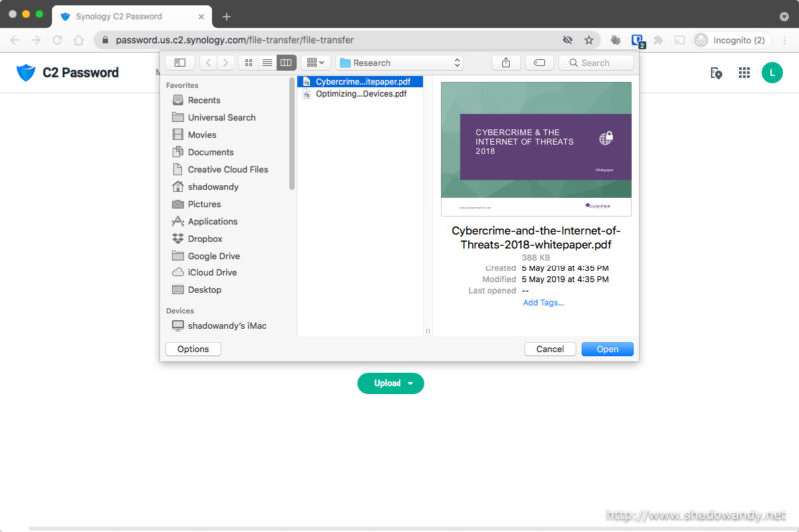Click the Edit Tags icon in the toolbar

click(539, 63)
